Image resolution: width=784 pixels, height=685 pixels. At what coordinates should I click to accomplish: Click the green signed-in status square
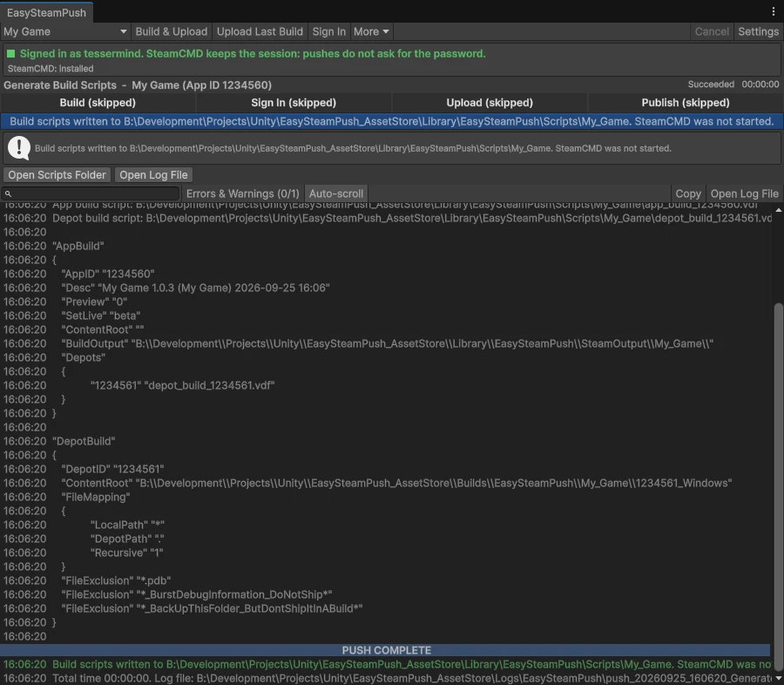[11, 53]
